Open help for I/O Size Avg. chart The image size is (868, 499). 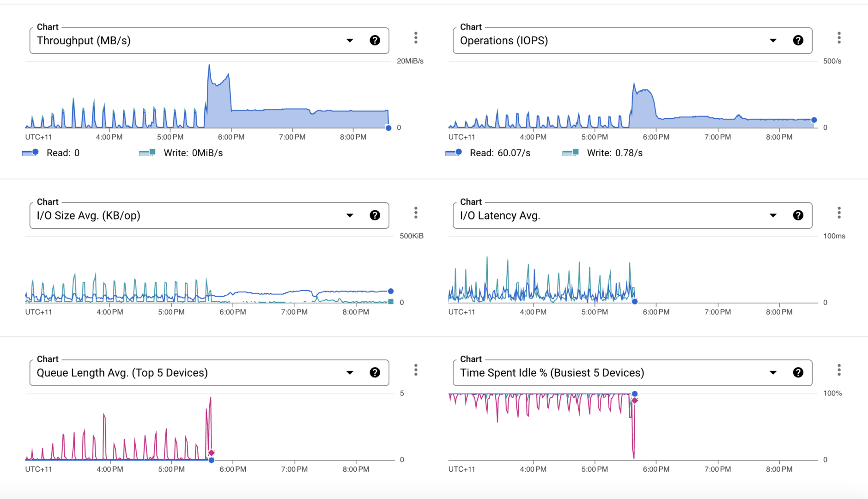pos(375,215)
